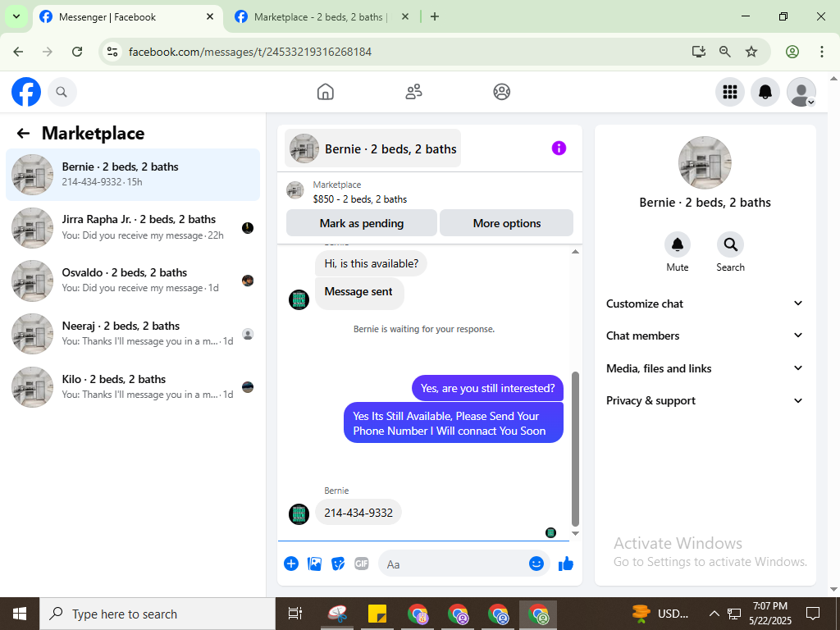Select the Bernie conversation in list
The width and height of the screenshot is (840, 630).
133,175
